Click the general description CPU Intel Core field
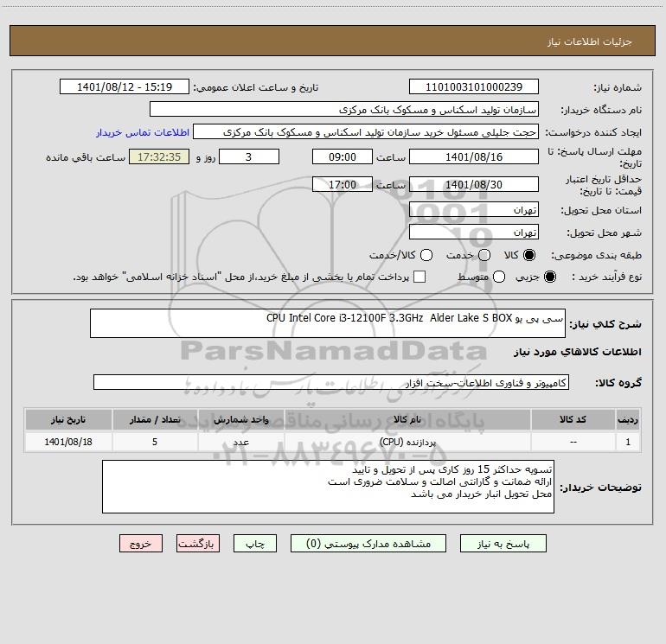 pyautogui.click(x=328, y=323)
